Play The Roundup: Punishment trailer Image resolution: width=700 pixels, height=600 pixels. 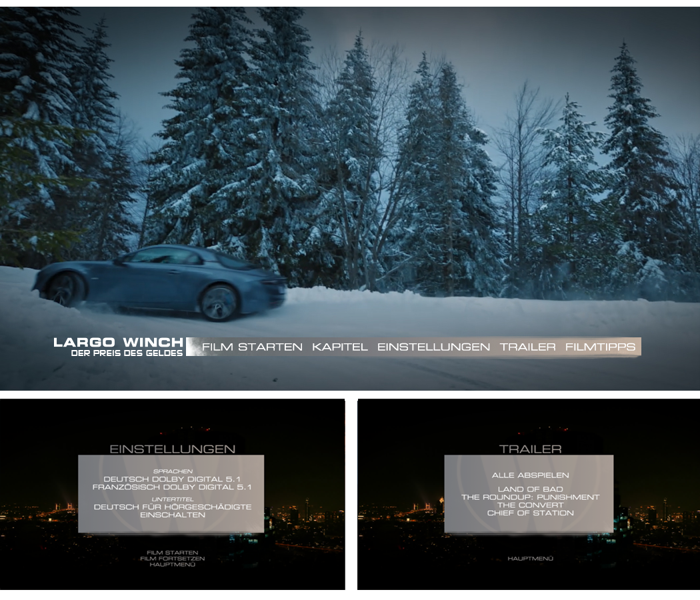pyautogui.click(x=530, y=497)
